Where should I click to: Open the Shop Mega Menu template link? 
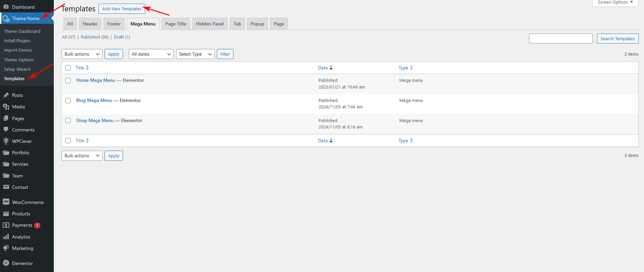[95, 121]
